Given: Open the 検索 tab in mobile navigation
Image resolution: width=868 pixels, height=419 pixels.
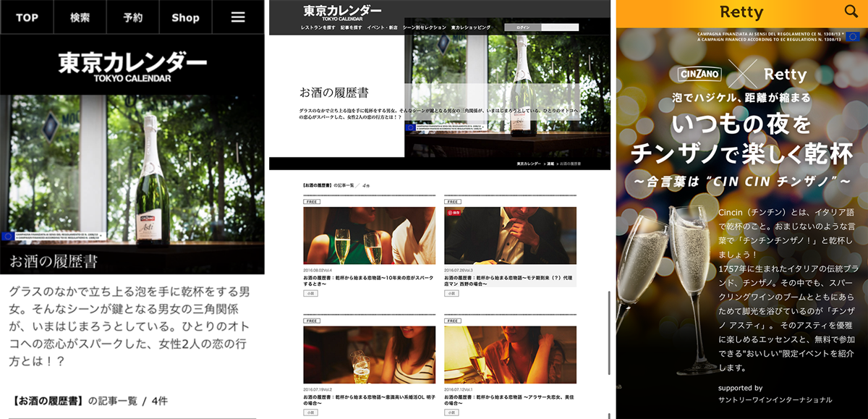Looking at the screenshot, I should (80, 17).
